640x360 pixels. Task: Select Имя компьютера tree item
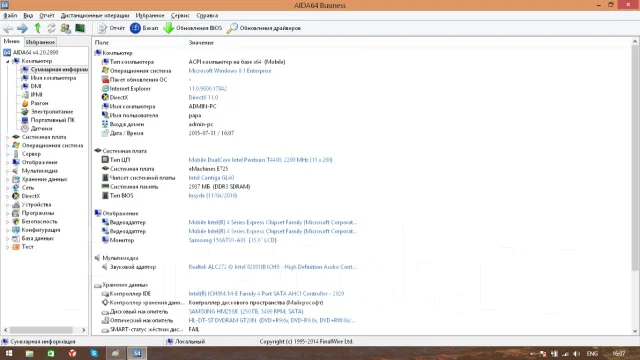coord(49,78)
